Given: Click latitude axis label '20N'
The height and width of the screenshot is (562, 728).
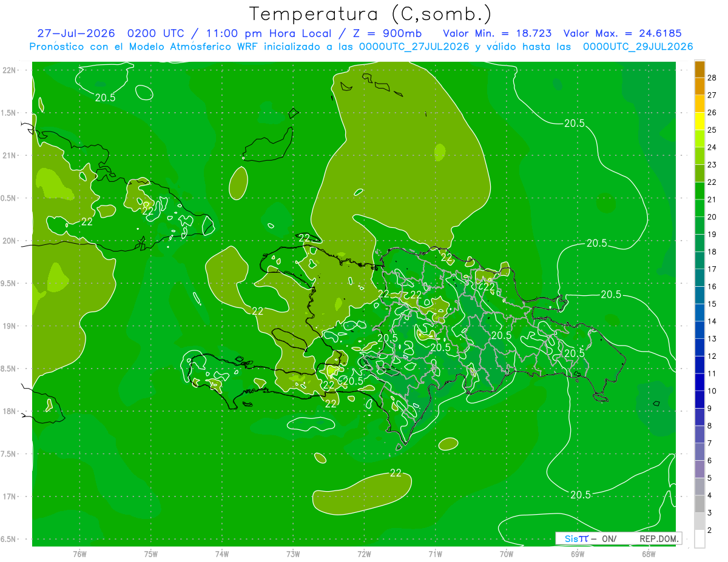Looking at the screenshot, I should point(10,241).
